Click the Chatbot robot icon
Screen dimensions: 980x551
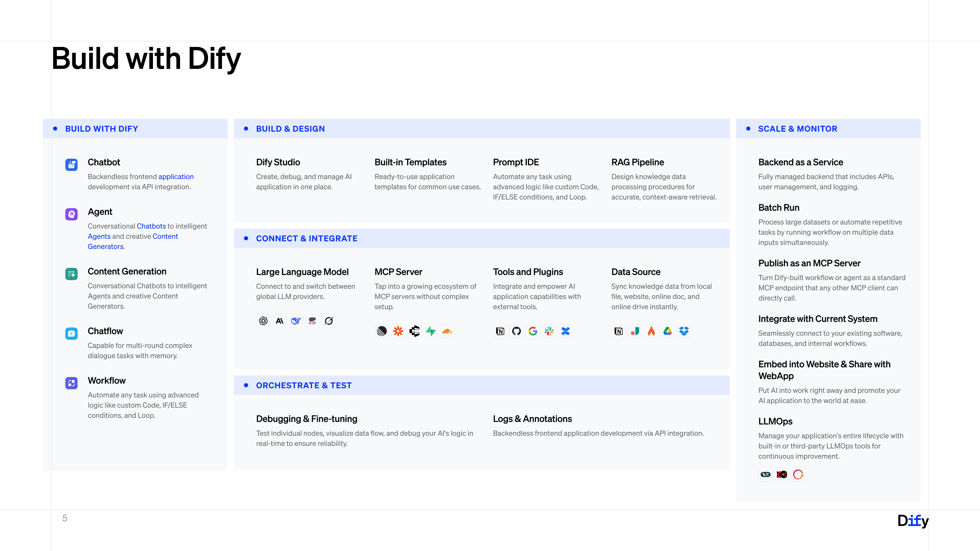pyautogui.click(x=71, y=165)
